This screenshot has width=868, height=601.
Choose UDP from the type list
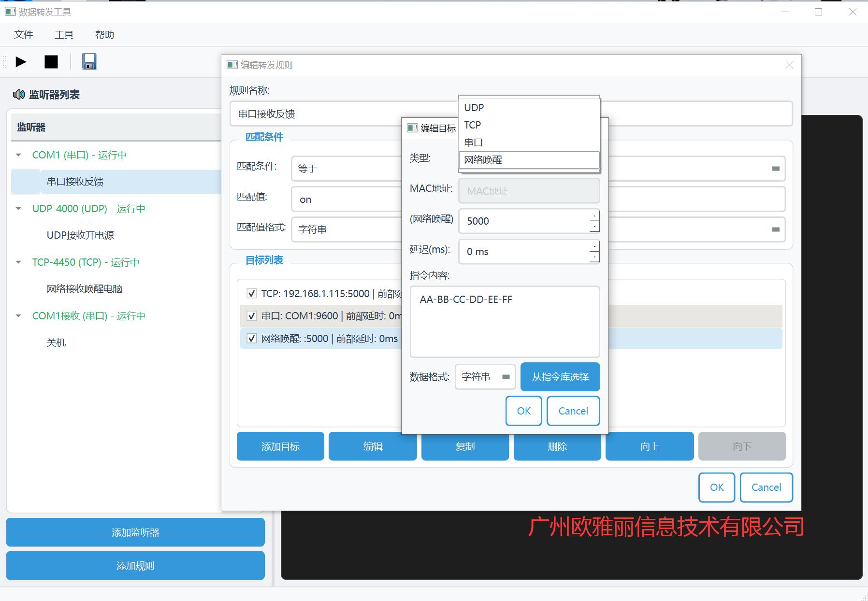(x=529, y=108)
